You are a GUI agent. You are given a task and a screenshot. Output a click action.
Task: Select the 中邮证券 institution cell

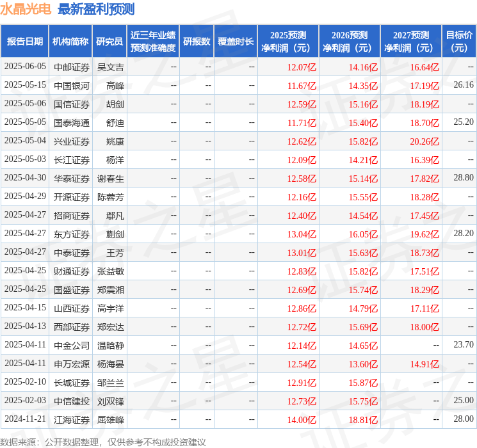tap(72, 67)
